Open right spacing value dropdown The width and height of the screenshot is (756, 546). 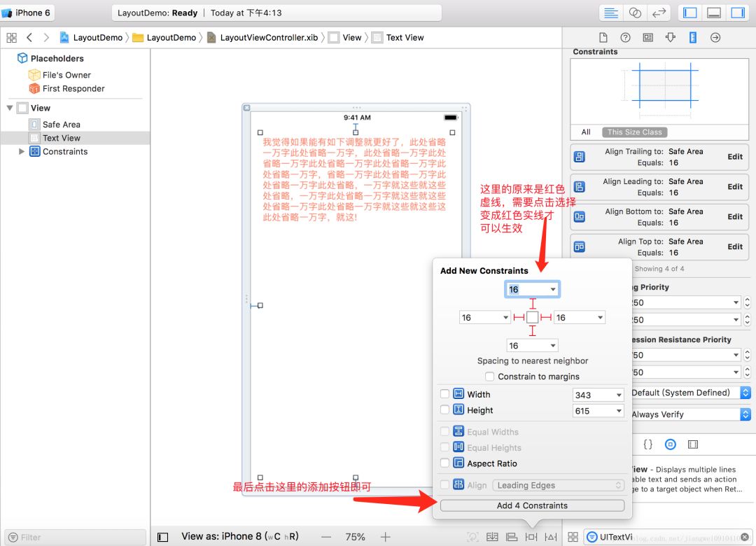pyautogui.click(x=600, y=317)
